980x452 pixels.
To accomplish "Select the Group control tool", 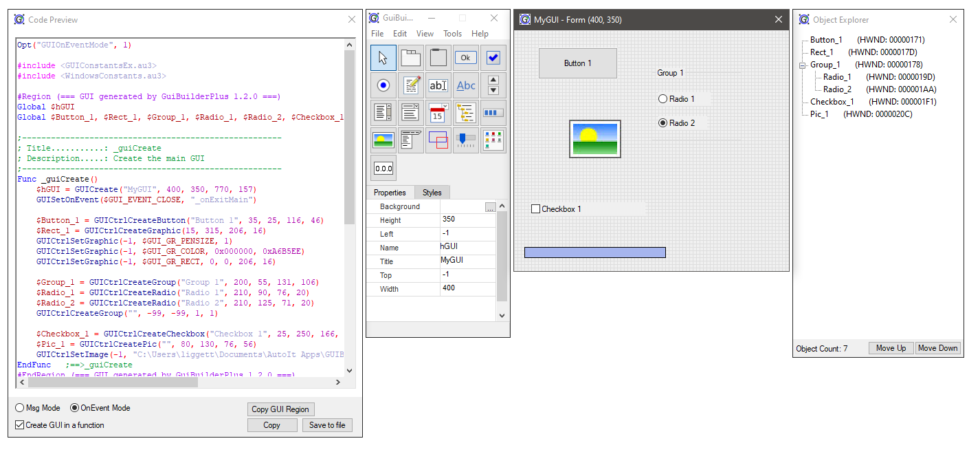I will (438, 58).
